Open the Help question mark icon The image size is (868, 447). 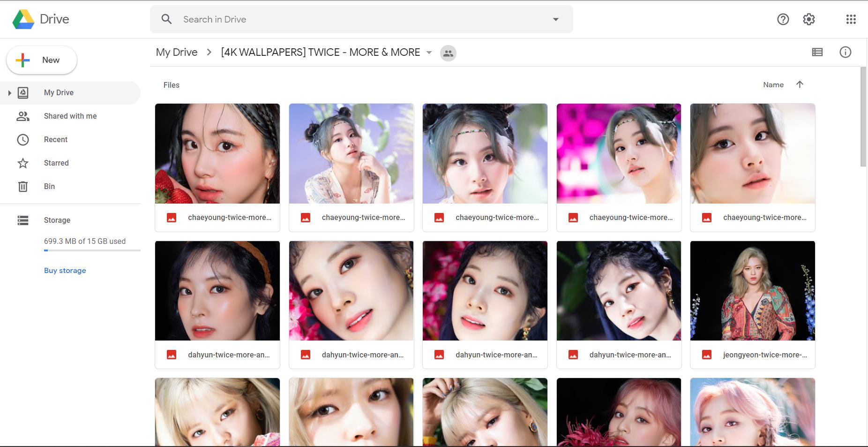(x=783, y=19)
